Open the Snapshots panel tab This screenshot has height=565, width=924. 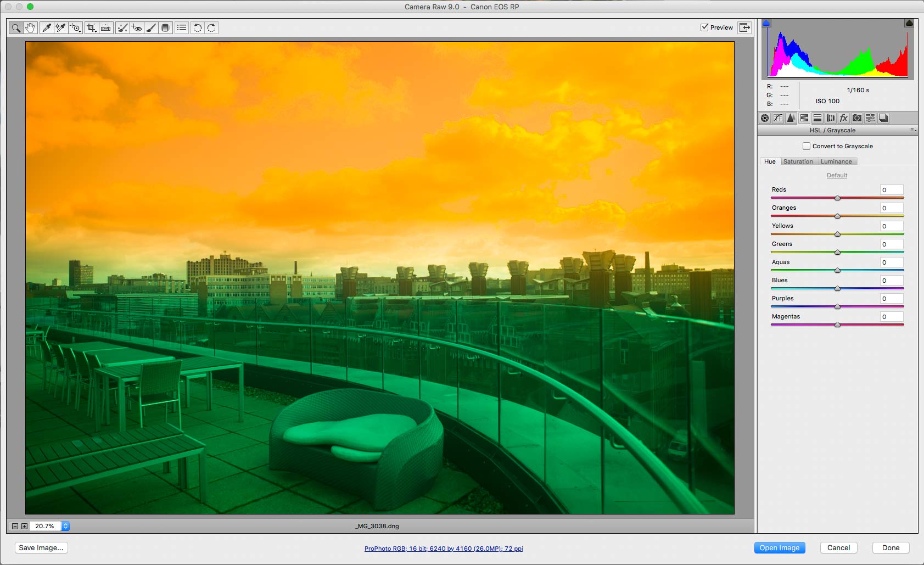[883, 118]
